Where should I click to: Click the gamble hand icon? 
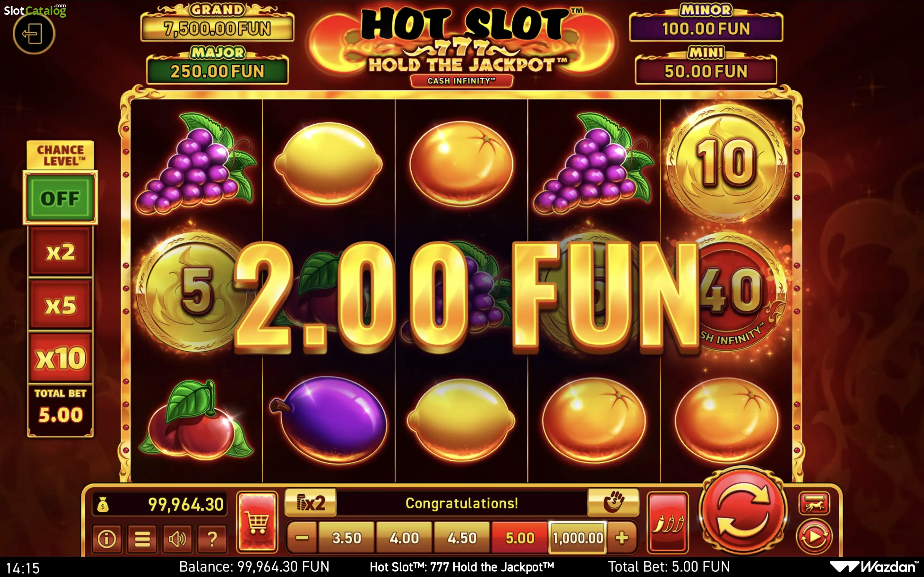point(613,502)
